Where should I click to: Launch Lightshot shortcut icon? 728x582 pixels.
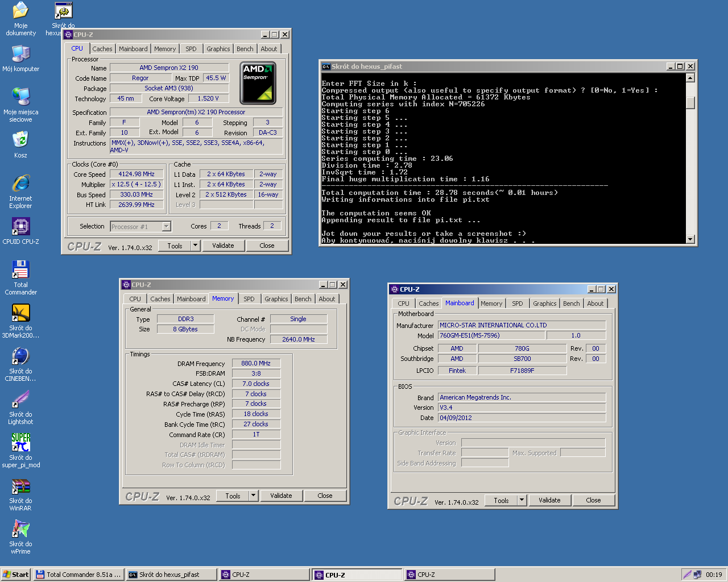pos(20,399)
